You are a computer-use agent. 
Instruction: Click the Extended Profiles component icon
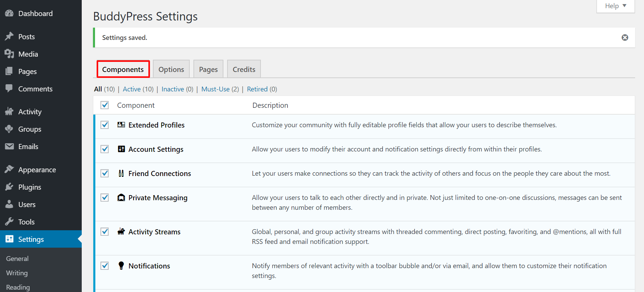coord(121,125)
